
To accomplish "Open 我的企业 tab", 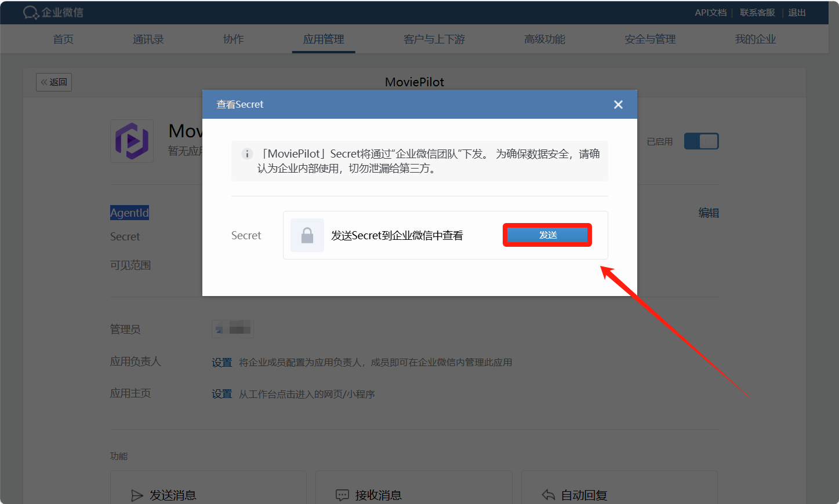I will tap(755, 39).
